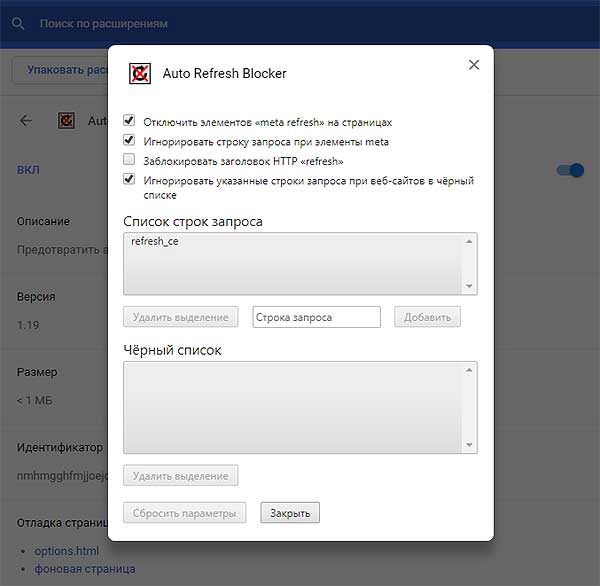This screenshot has width=600, height=586.
Task: Click the 'Закрыть' button
Action: tap(290, 513)
